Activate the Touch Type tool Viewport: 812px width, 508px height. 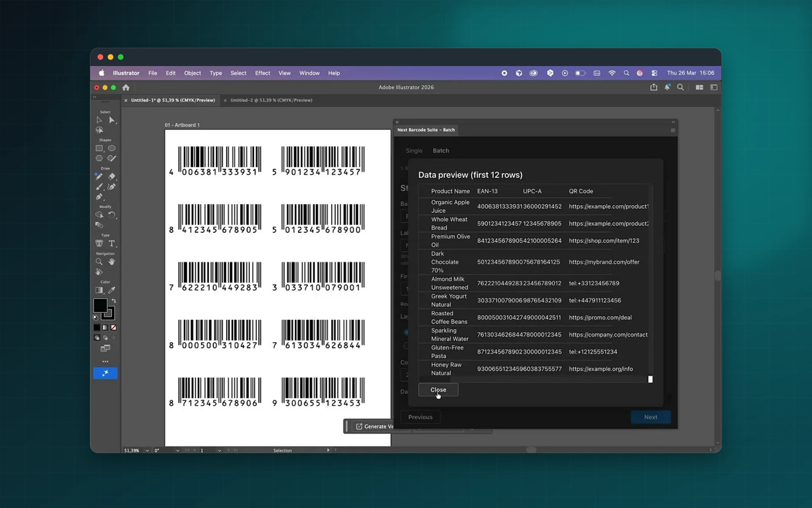[99, 243]
